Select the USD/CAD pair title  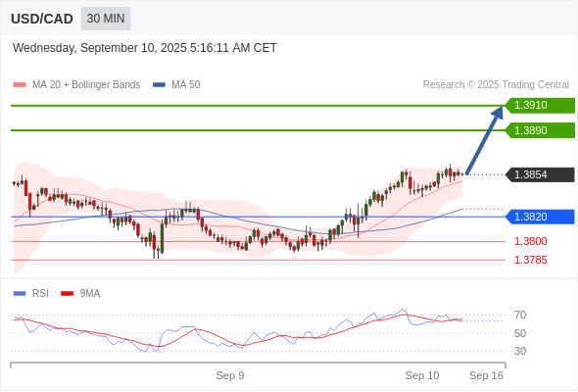tap(42, 19)
